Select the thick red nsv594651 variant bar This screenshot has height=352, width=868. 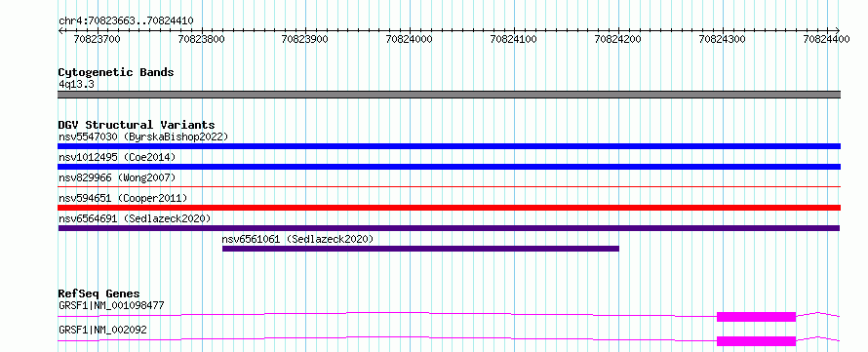[x=449, y=208]
